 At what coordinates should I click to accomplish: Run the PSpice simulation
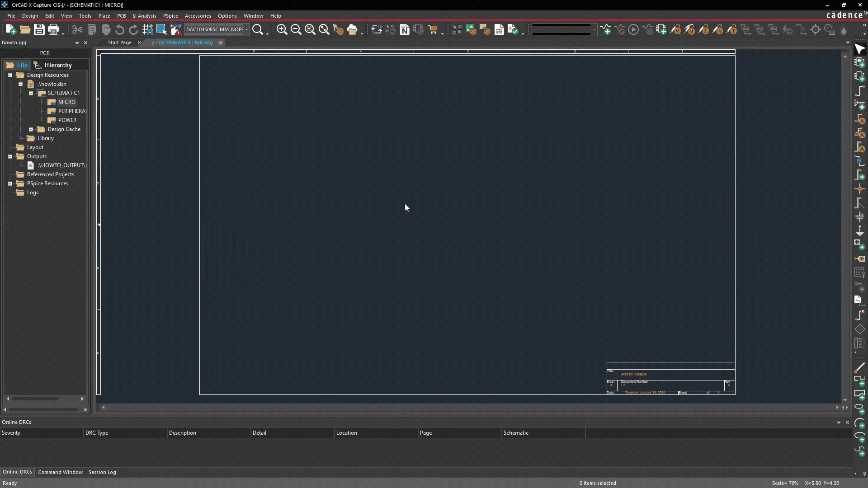pyautogui.click(x=633, y=29)
